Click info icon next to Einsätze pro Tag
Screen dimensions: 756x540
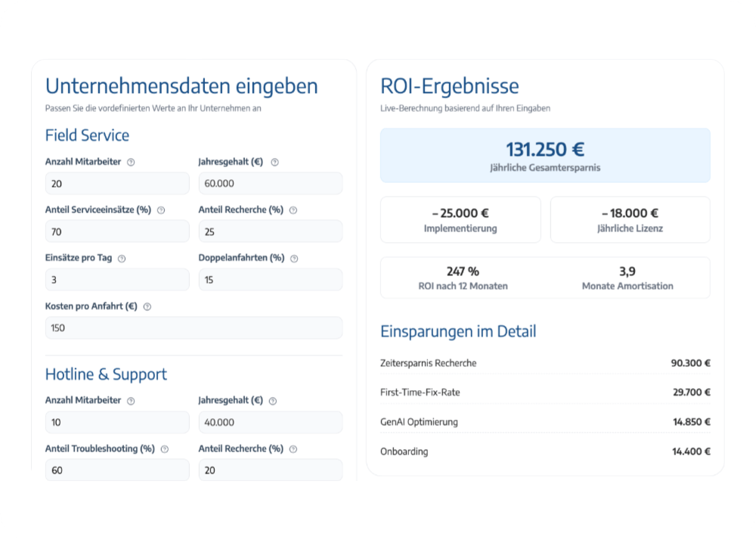pos(122,259)
